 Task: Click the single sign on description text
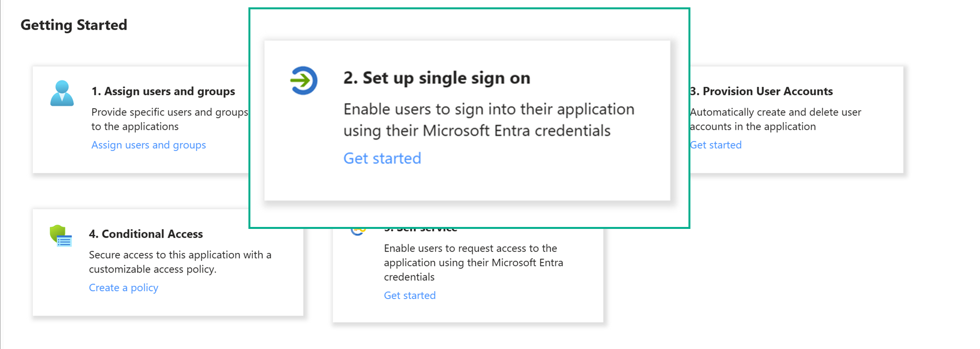click(x=489, y=119)
